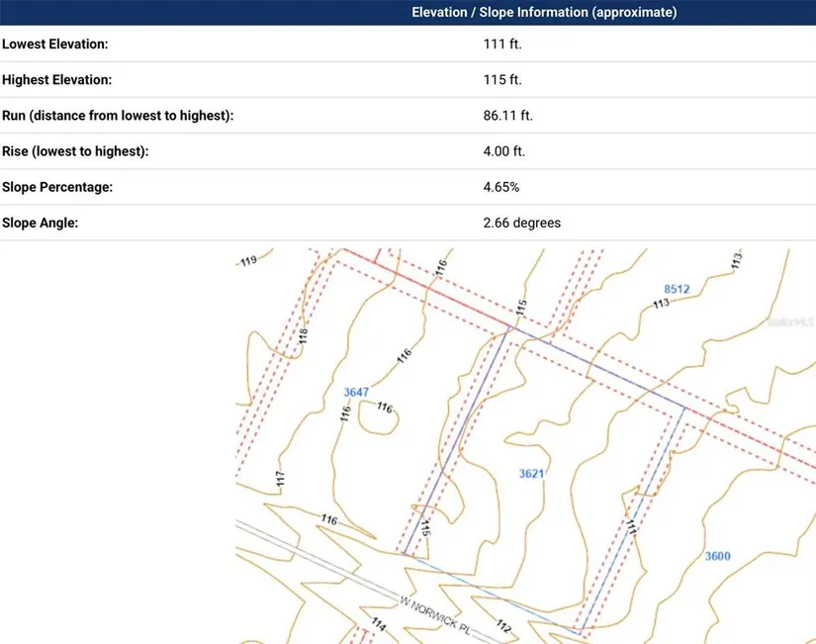Screen dimensions: 816x644
Task: Select the "Slope Angle:" row label
Action: (x=41, y=223)
